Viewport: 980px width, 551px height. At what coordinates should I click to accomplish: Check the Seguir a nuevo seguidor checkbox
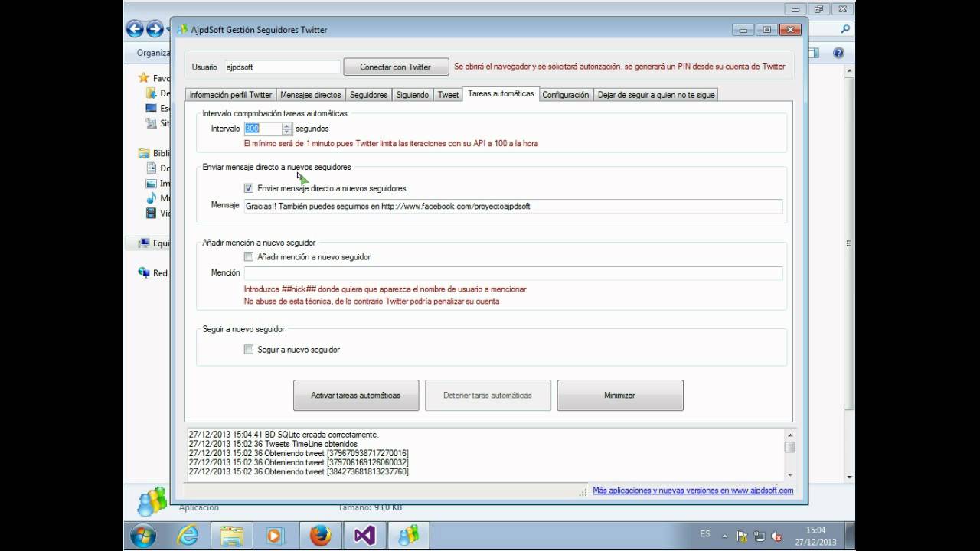[x=249, y=350]
